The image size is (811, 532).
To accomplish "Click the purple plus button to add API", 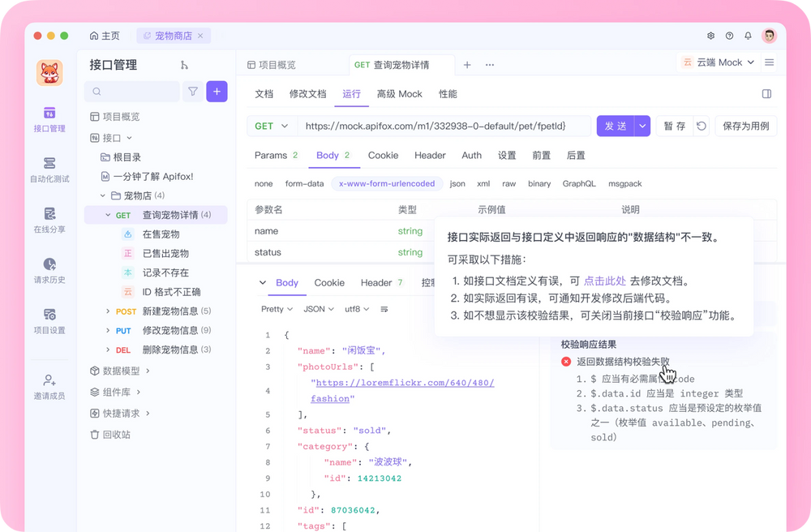I will click(x=216, y=92).
